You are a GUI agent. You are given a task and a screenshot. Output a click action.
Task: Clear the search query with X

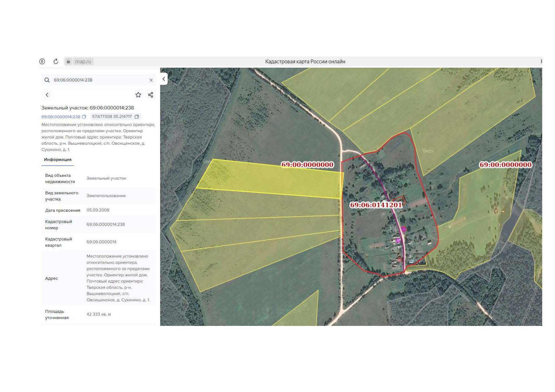tap(151, 80)
